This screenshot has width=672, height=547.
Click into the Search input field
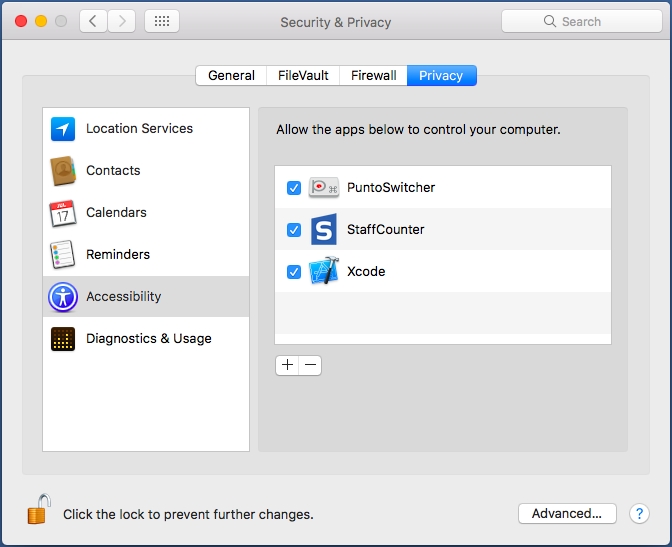click(582, 21)
